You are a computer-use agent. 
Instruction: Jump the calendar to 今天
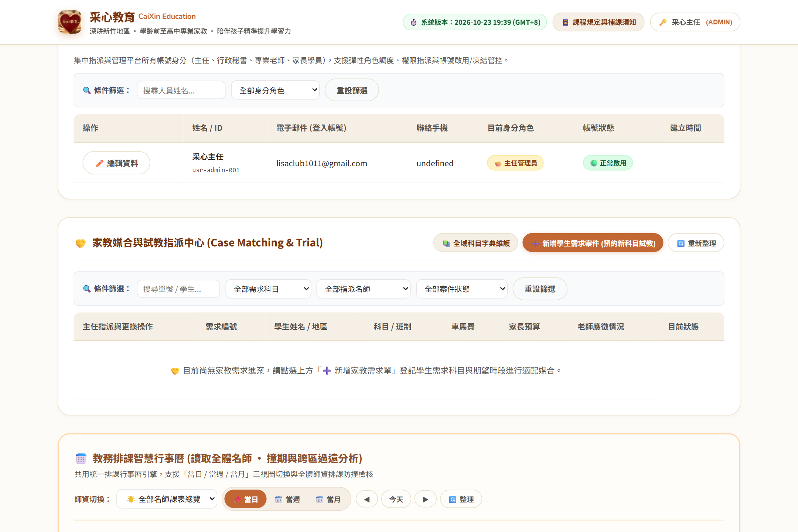(396, 499)
